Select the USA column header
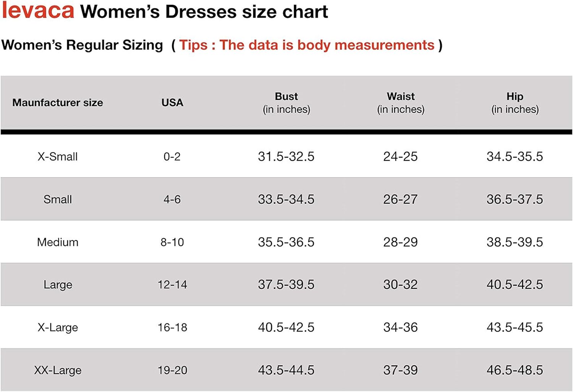The width and height of the screenshot is (573, 392). (172, 103)
